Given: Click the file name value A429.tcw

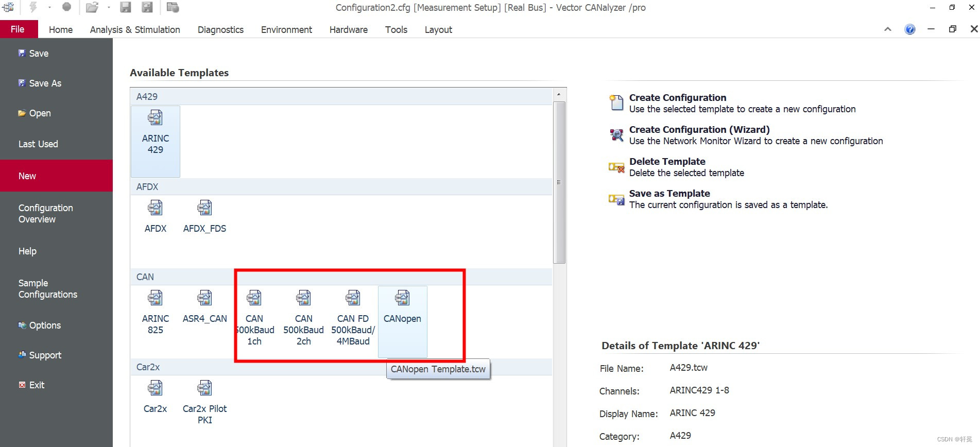Looking at the screenshot, I should click(x=689, y=368).
